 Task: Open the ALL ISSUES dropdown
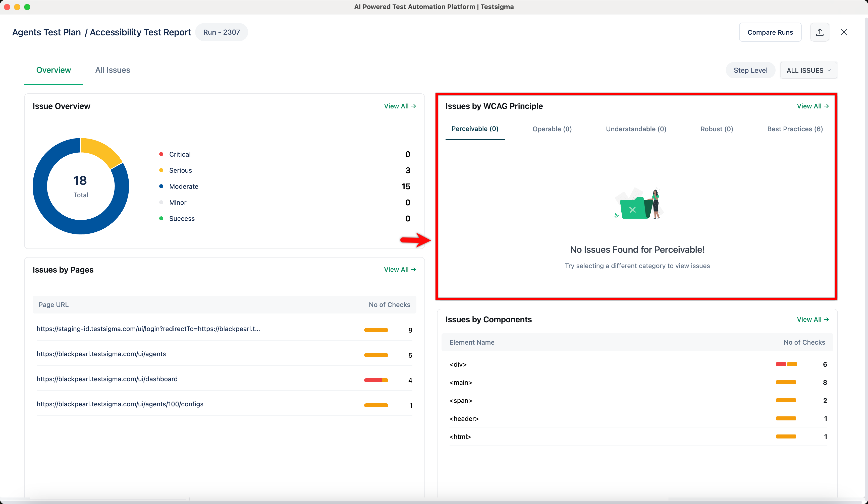pyautogui.click(x=808, y=70)
